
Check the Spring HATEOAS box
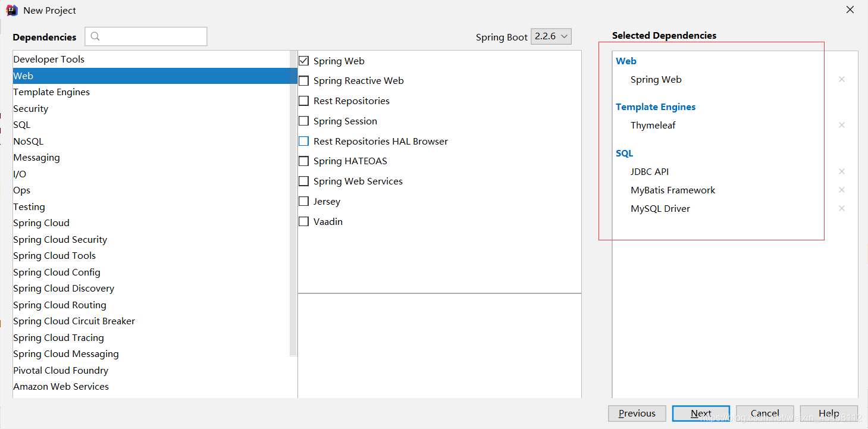click(303, 161)
